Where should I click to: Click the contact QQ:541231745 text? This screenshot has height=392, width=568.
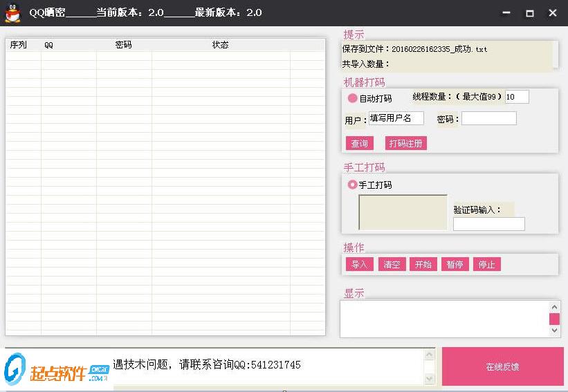tap(267, 364)
